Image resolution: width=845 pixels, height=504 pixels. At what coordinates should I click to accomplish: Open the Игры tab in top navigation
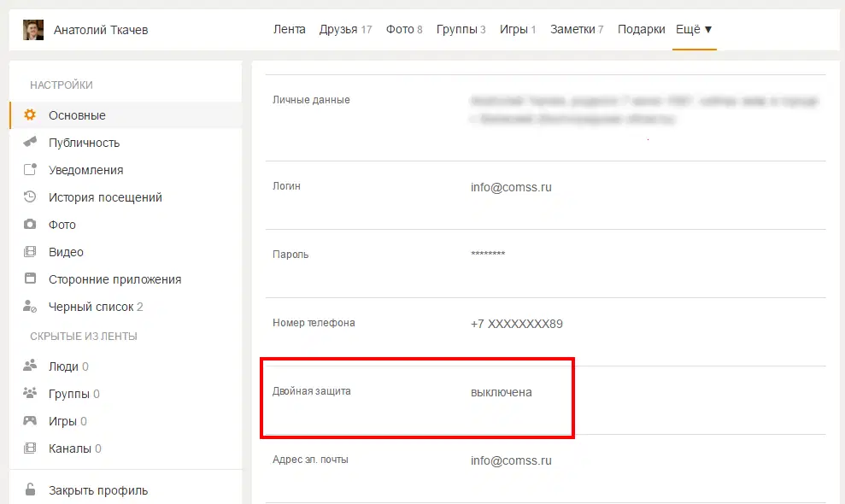[x=518, y=29]
